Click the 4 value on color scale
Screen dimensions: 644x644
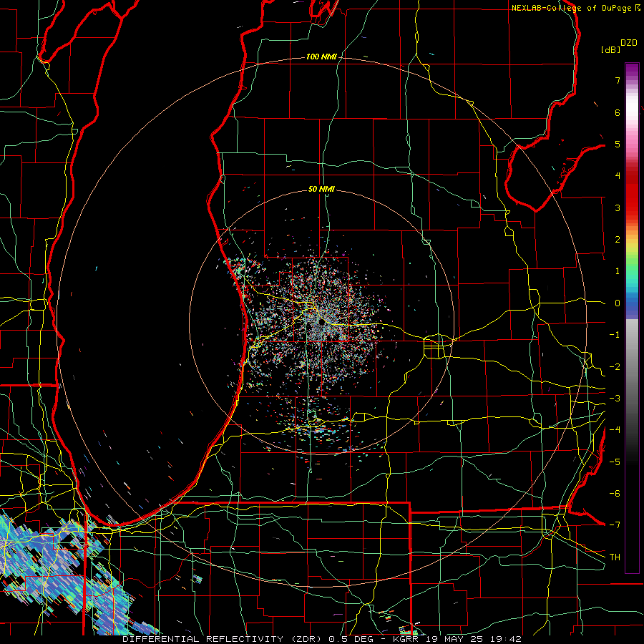point(618,176)
